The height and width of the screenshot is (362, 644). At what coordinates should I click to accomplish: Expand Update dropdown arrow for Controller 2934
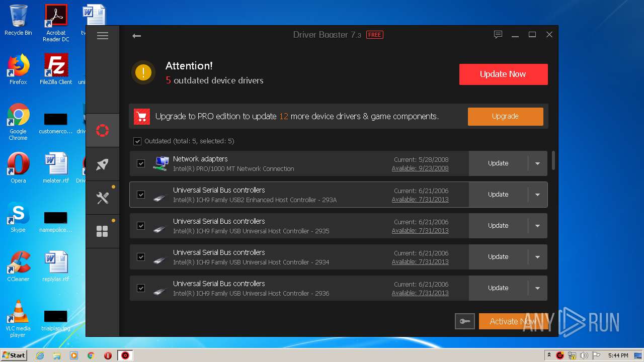[537, 257]
